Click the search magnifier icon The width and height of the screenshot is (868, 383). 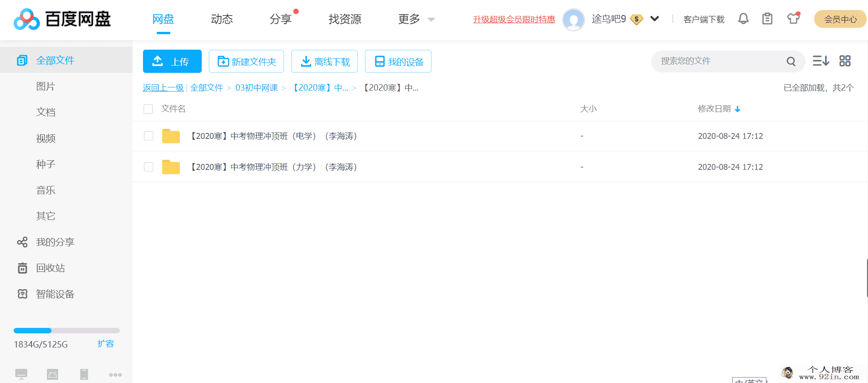click(x=791, y=61)
